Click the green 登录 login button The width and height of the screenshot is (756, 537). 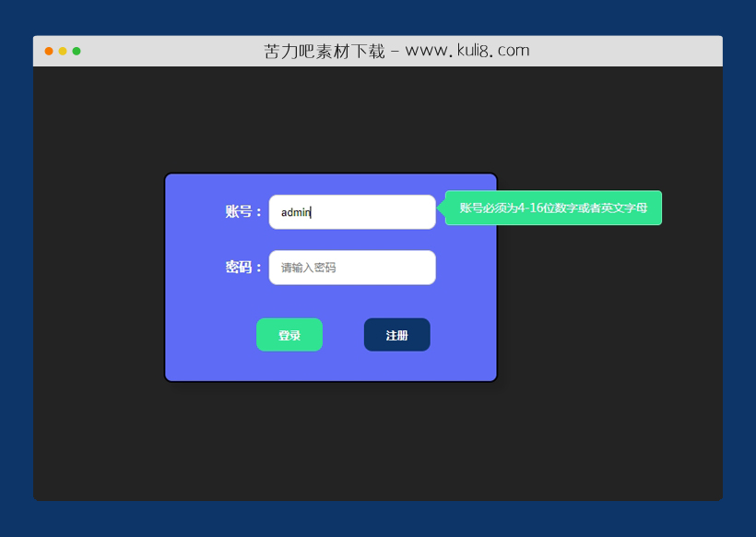(289, 334)
